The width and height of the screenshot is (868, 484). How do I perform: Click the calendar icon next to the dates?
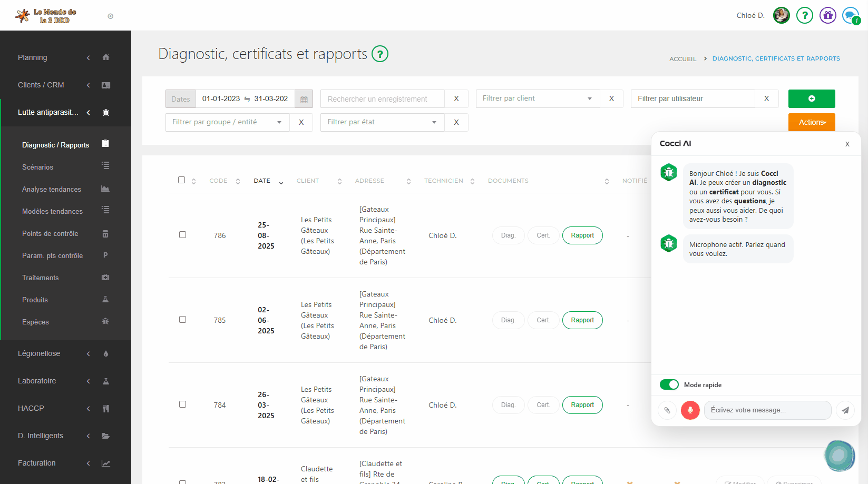[304, 98]
